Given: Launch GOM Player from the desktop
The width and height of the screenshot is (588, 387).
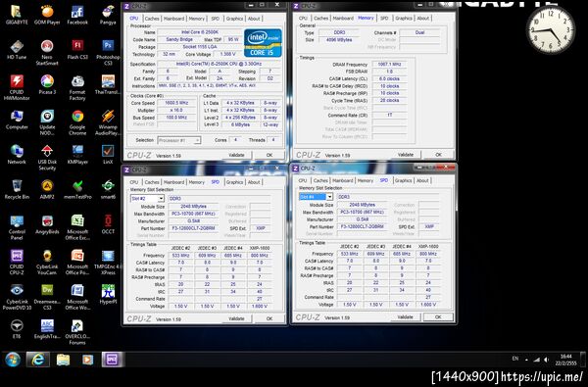Looking at the screenshot, I should (47, 15).
